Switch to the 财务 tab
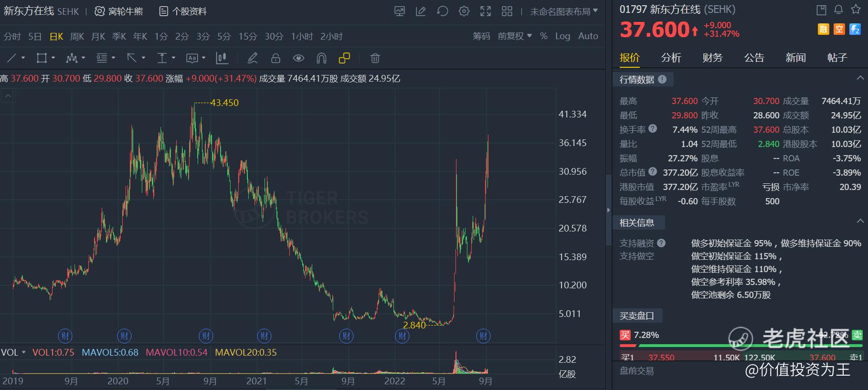 pos(712,58)
